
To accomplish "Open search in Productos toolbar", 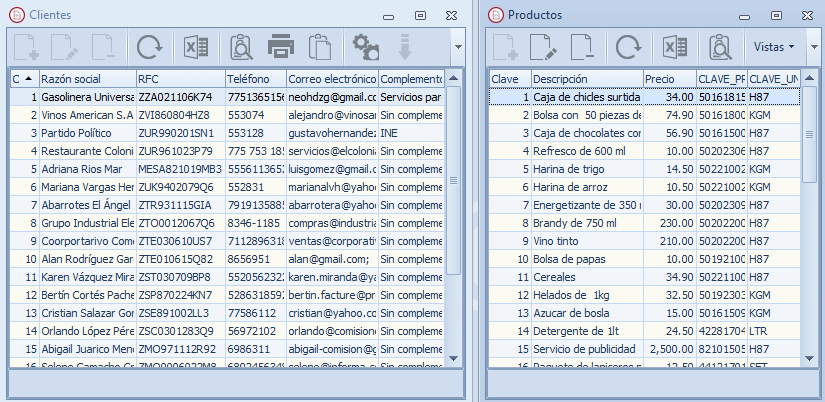I will tap(720, 46).
